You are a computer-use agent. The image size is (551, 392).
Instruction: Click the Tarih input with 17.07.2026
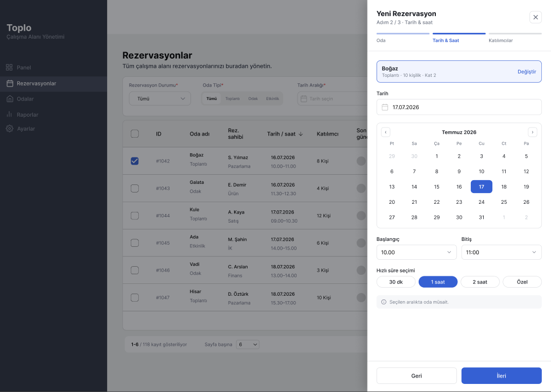point(459,107)
